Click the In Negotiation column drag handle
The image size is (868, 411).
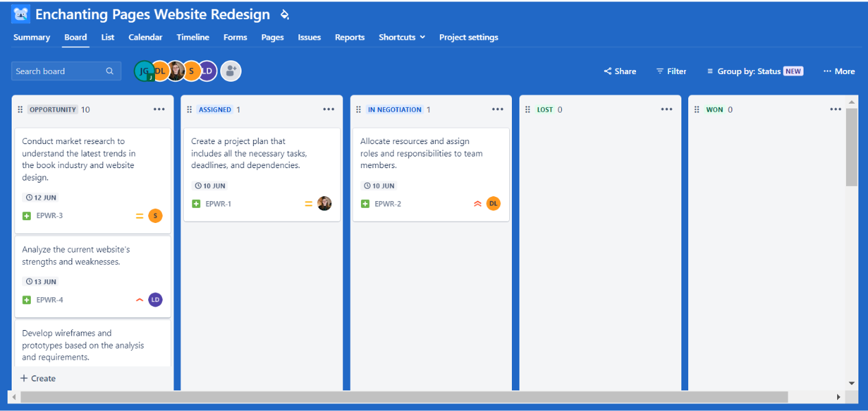(x=359, y=110)
